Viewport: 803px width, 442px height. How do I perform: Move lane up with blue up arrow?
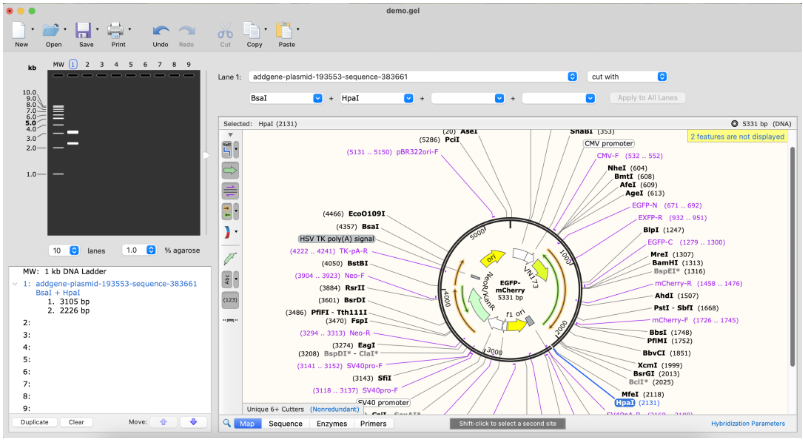tap(163, 422)
